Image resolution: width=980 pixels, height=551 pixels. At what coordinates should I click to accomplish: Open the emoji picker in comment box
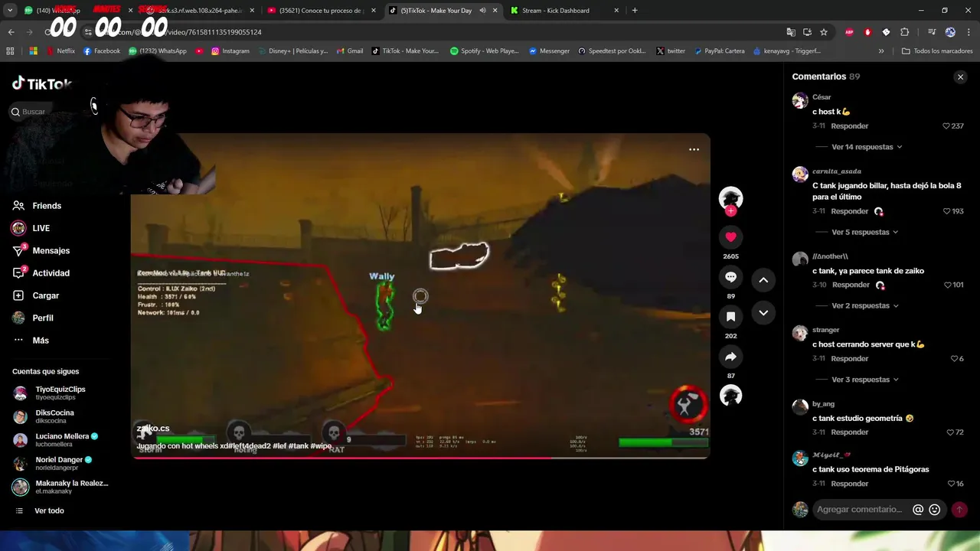coord(934,510)
